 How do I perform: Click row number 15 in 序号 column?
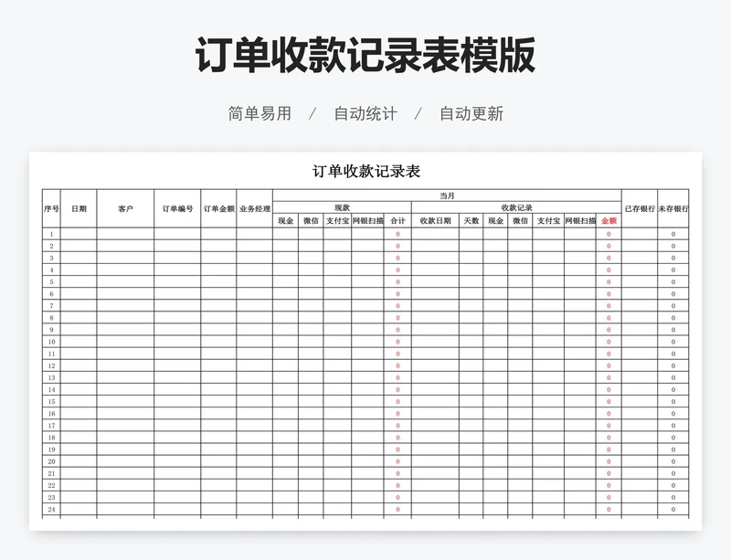[x=51, y=401]
